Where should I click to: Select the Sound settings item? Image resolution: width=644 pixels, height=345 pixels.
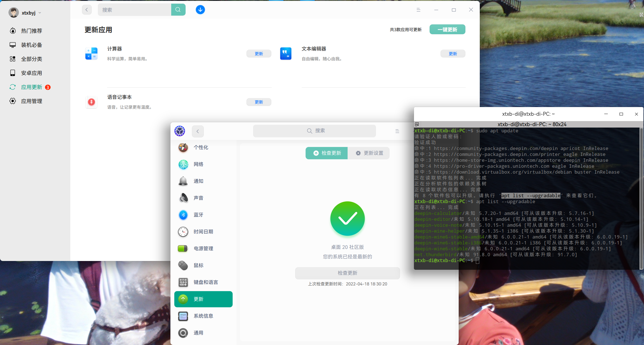point(198,198)
